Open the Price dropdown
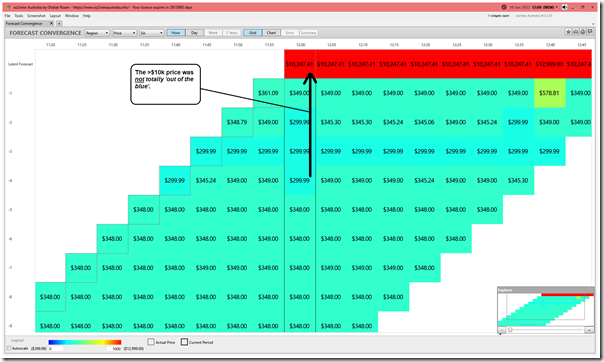Viewport: 604px width, 362px height. [124, 33]
